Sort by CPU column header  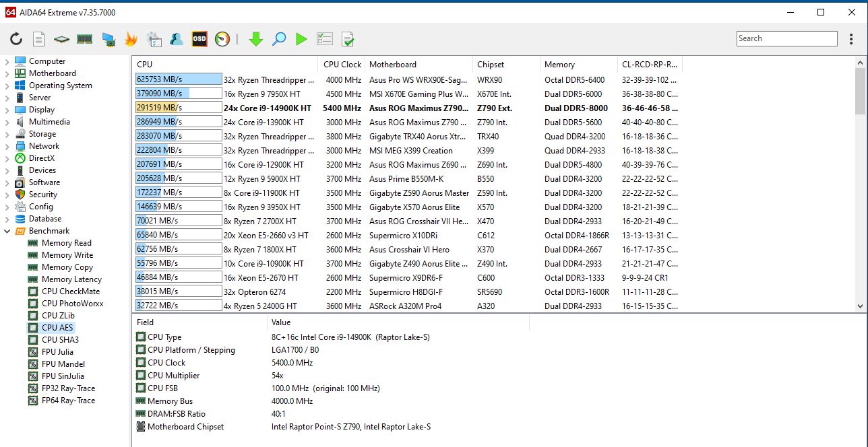[225, 64]
